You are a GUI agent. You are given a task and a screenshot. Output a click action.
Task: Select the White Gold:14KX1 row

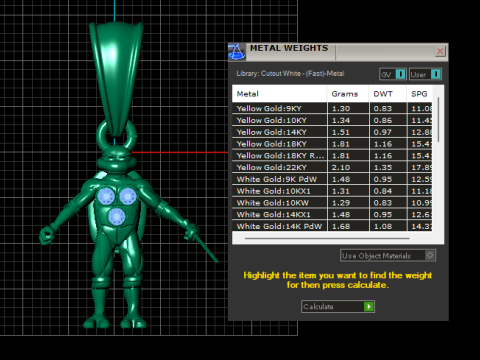[332, 214]
